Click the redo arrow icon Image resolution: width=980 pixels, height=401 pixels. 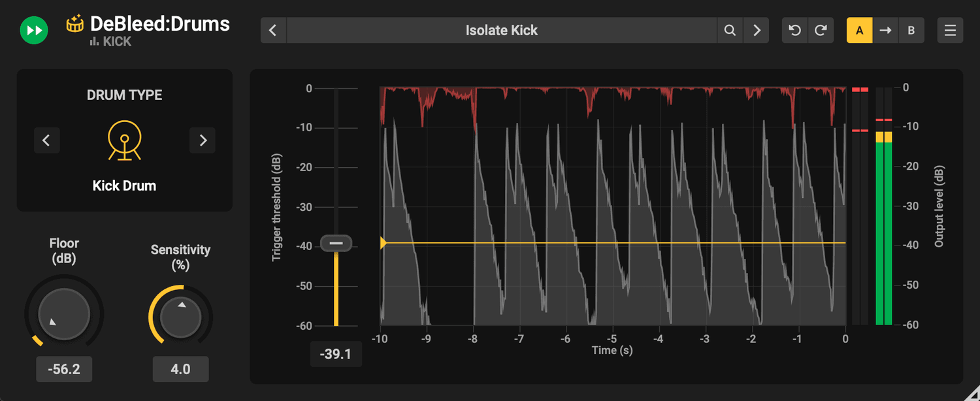pyautogui.click(x=821, y=30)
